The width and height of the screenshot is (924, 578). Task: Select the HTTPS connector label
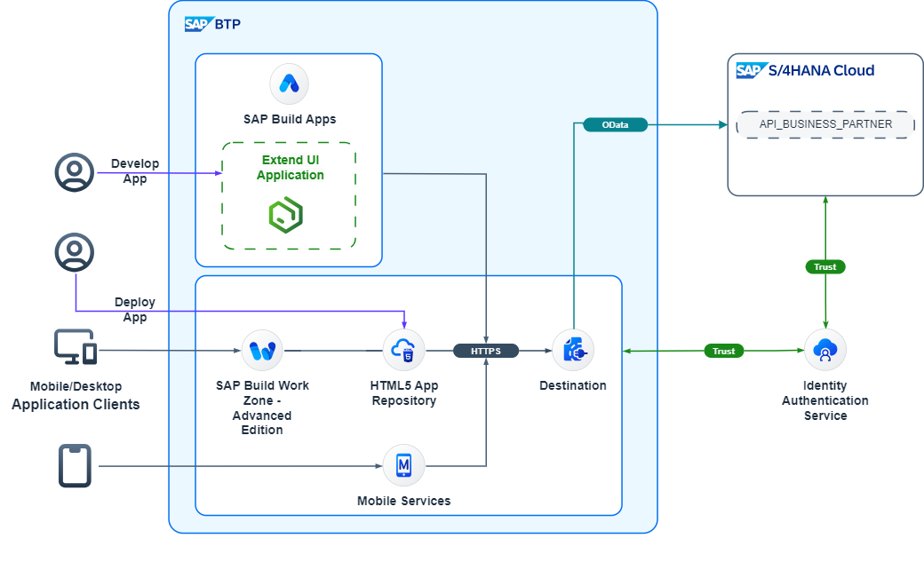tap(486, 351)
